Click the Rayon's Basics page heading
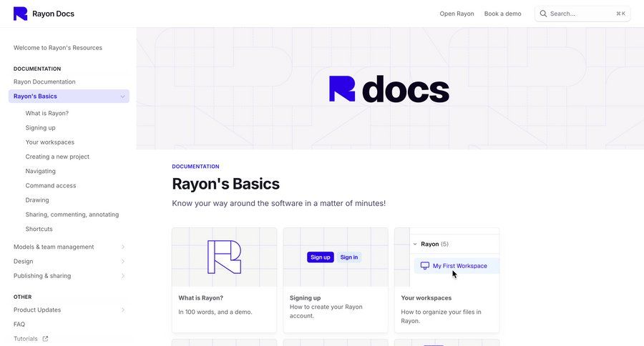 click(226, 184)
